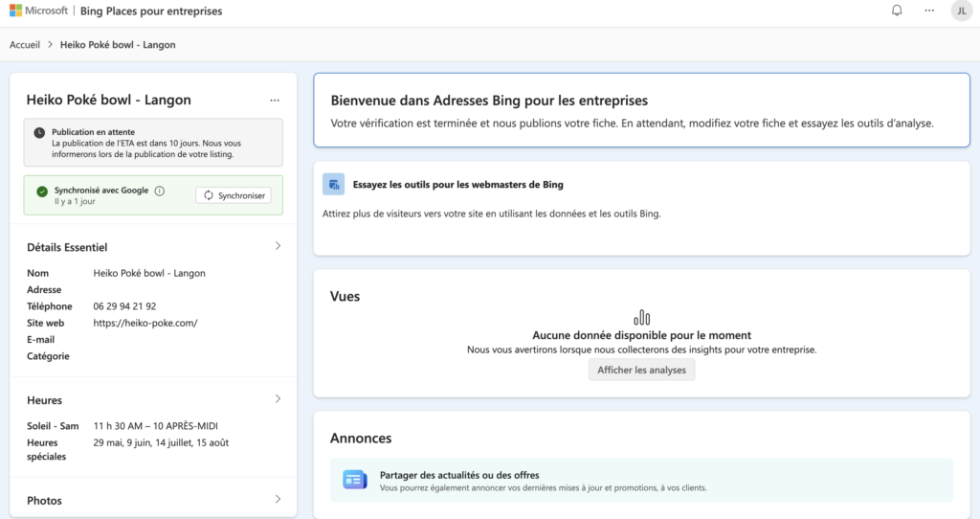Expand the Photos section chevron

click(x=278, y=499)
